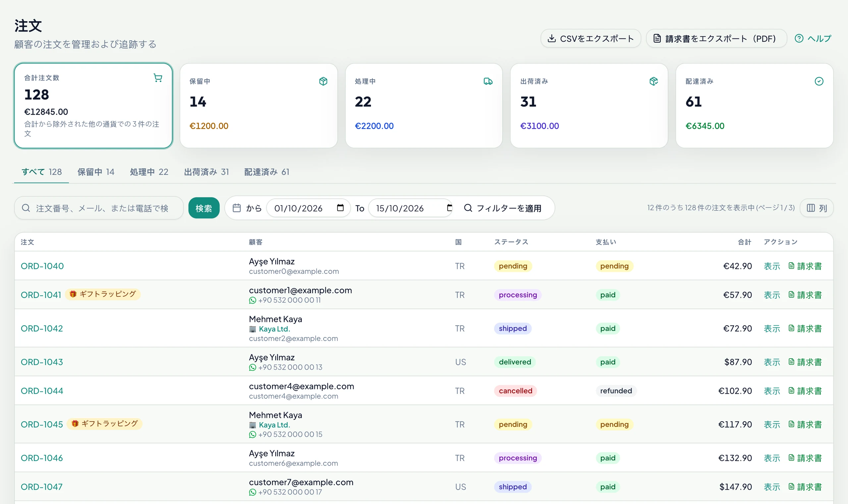Image resolution: width=848 pixels, height=504 pixels.
Task: Click the calendar icon in the from-date field
Action: 237,208
